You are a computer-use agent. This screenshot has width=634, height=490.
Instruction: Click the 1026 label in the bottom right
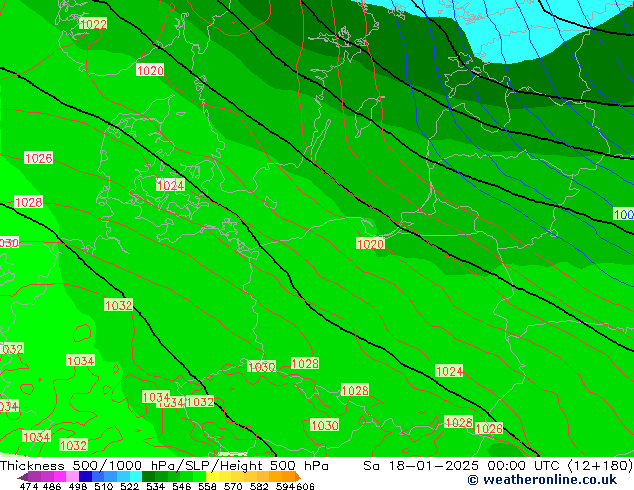point(489,428)
